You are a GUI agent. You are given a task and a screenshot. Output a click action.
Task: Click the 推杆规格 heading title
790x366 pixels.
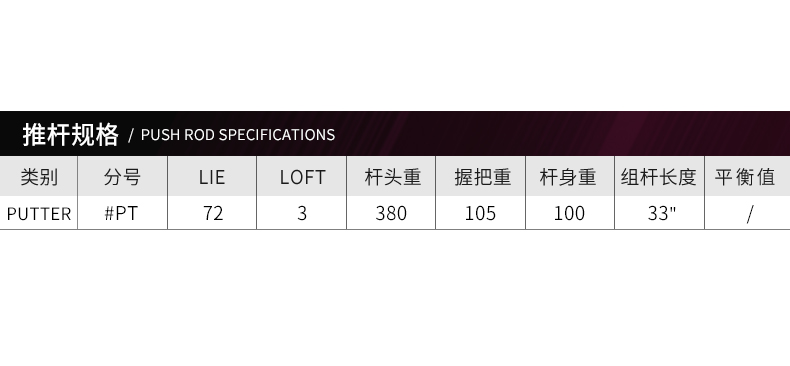(71, 135)
